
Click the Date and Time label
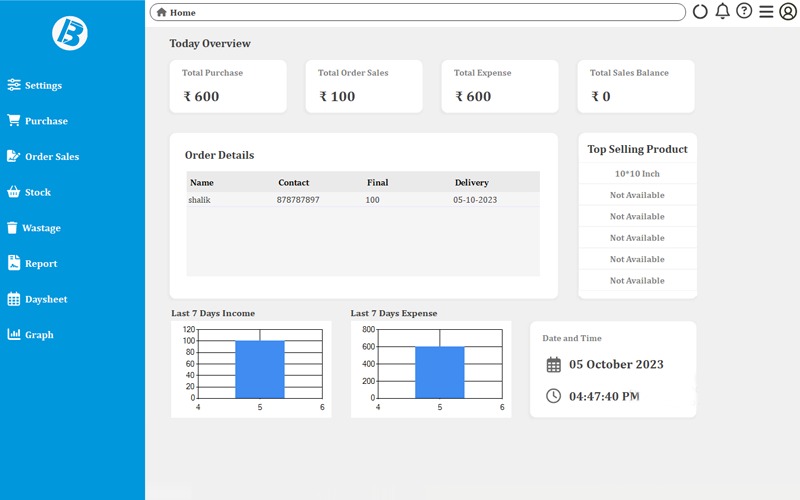click(571, 338)
